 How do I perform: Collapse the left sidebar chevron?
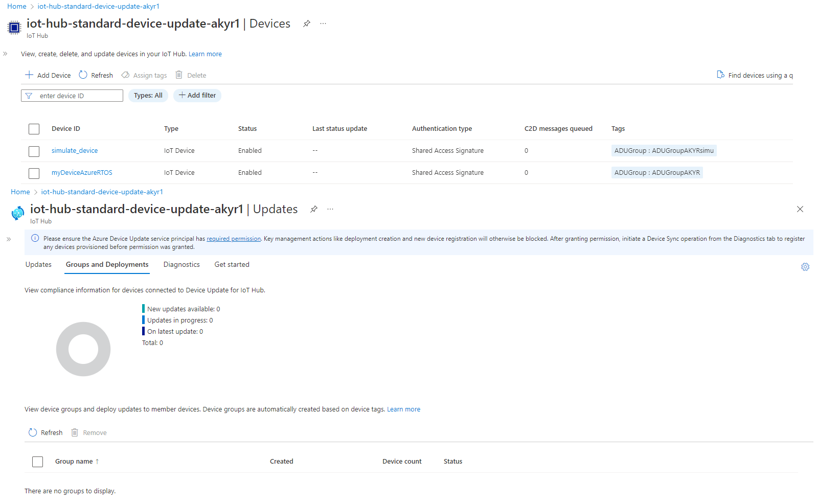click(5, 53)
